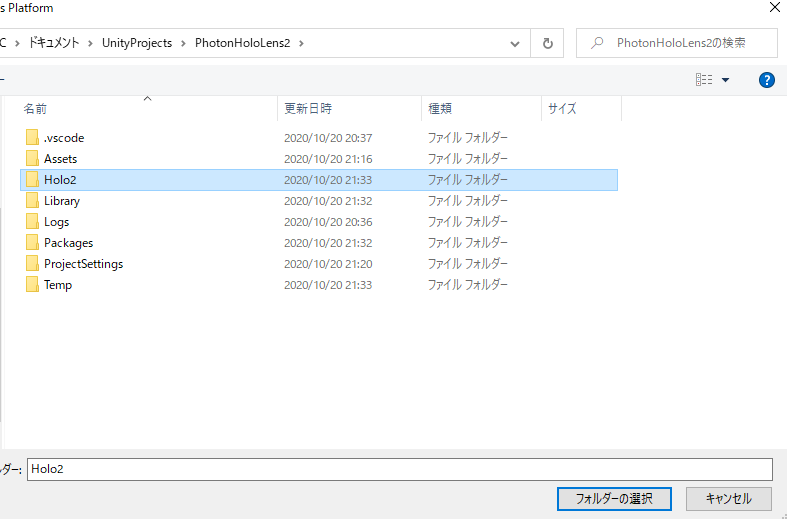Click Library date 2020/10/20 21:32
This screenshot has height=519, width=787.
pos(328,201)
